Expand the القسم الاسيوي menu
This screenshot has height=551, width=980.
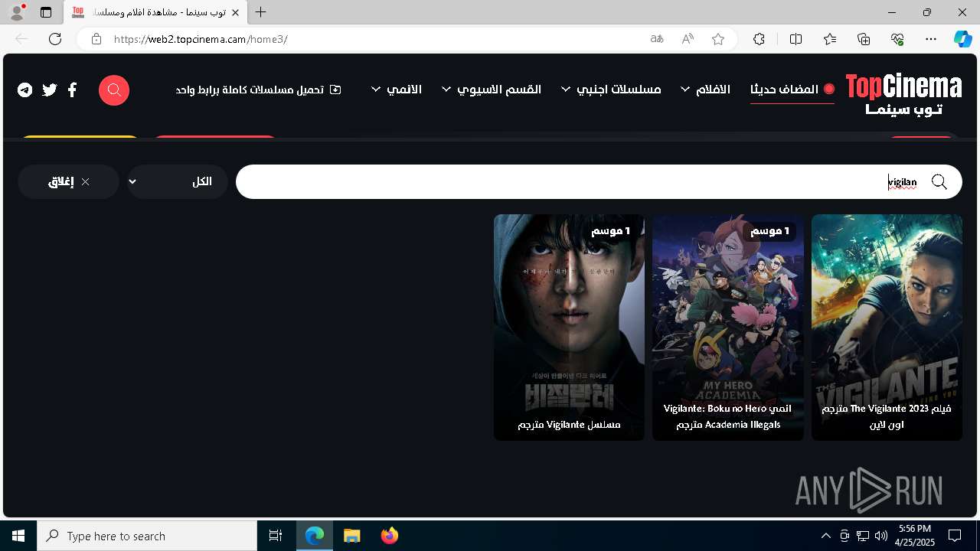[x=492, y=90]
